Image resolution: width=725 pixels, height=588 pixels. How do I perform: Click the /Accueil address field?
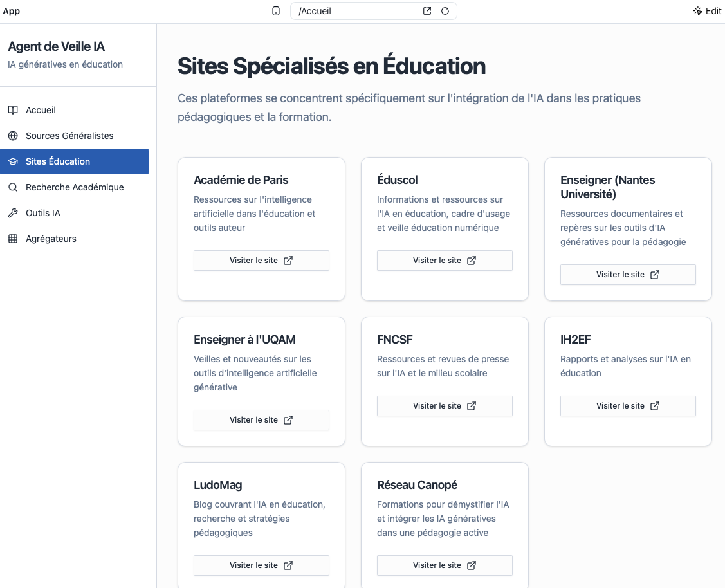click(x=357, y=11)
